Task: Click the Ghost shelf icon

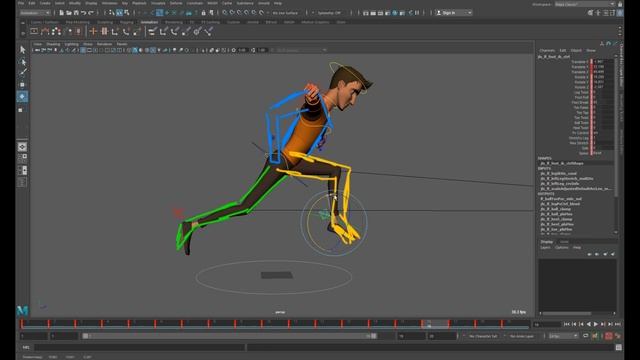Action: pyautogui.click(x=56, y=31)
